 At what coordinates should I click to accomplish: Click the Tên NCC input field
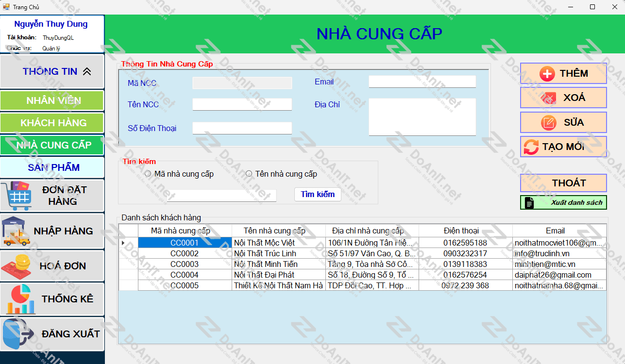242,104
